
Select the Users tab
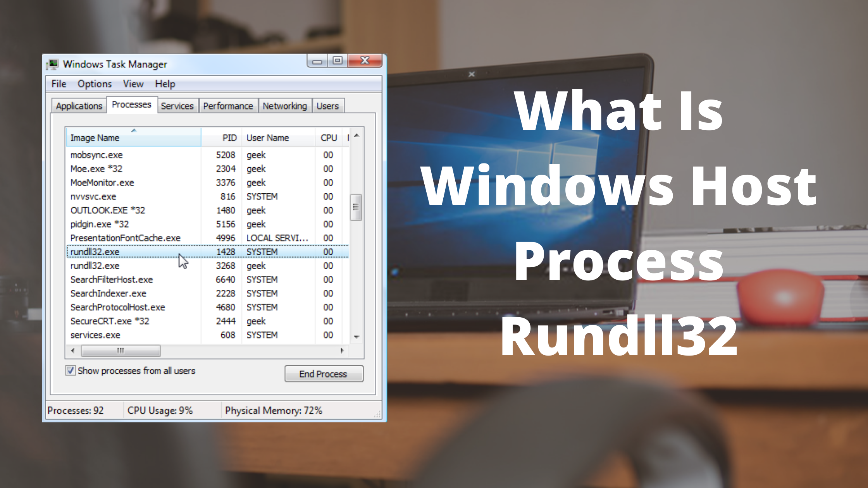[327, 105]
